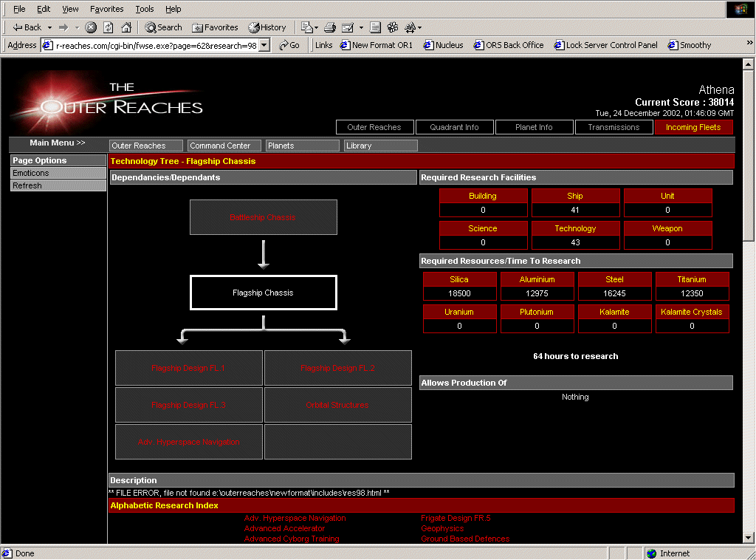Image resolution: width=756 pixels, height=560 pixels.
Task: Open the Quadrant Info tab
Action: click(x=454, y=127)
